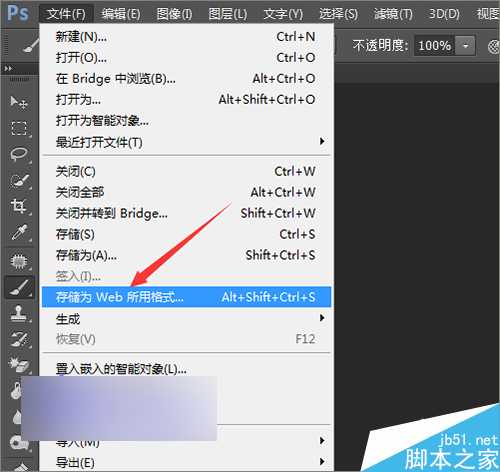500x472 pixels.
Task: Select the Eyedropper tool
Action: point(19,233)
